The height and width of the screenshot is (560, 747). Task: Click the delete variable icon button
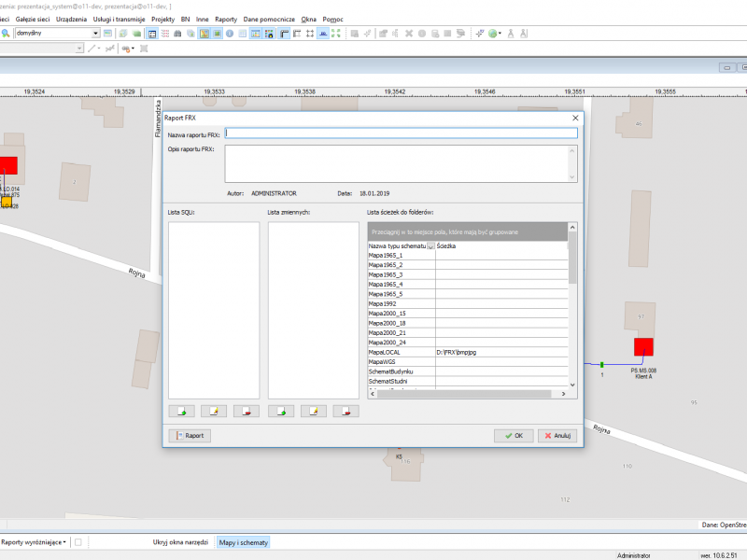(x=345, y=412)
